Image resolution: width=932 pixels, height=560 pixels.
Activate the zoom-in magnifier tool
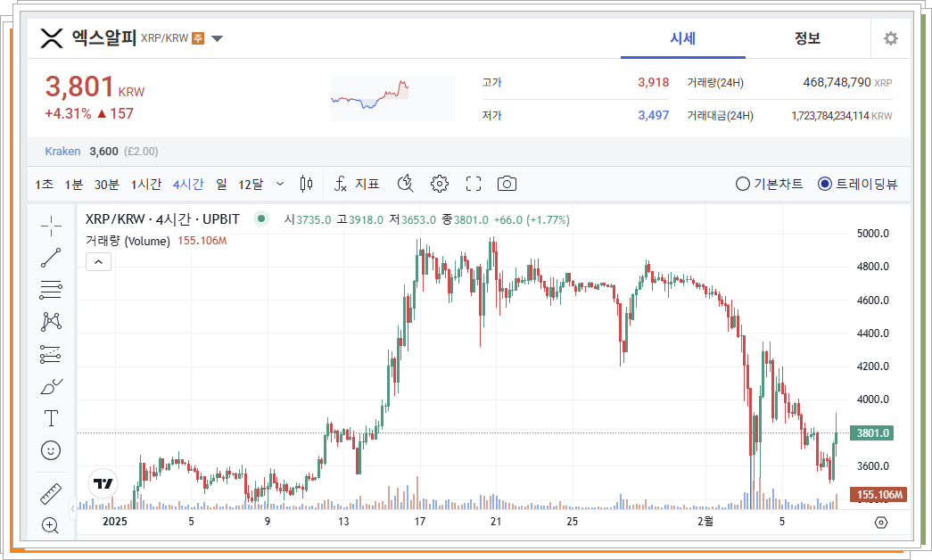click(x=51, y=525)
